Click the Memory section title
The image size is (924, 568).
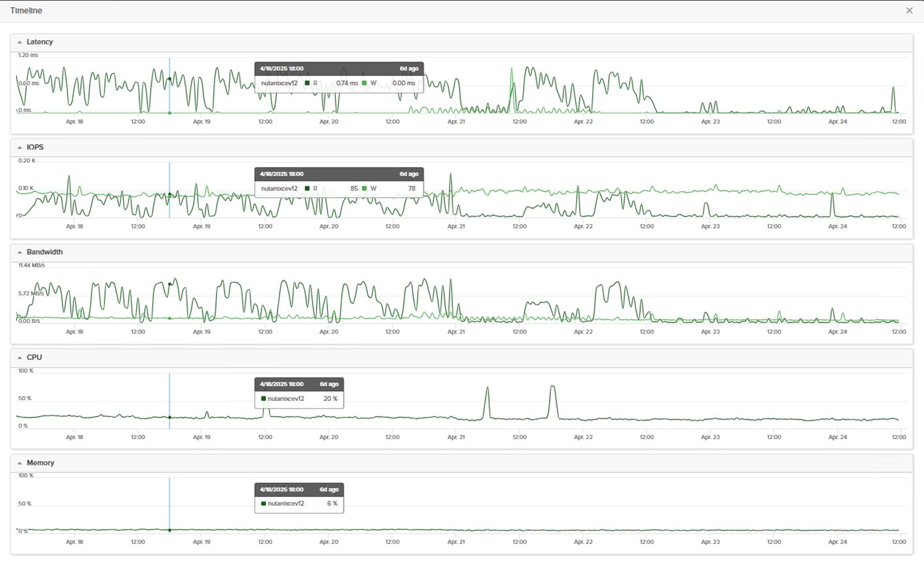point(40,463)
